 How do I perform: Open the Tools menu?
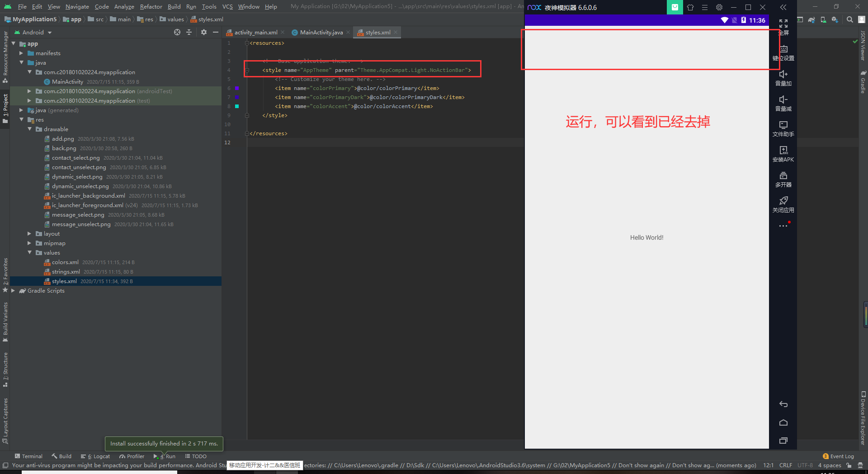[209, 6]
